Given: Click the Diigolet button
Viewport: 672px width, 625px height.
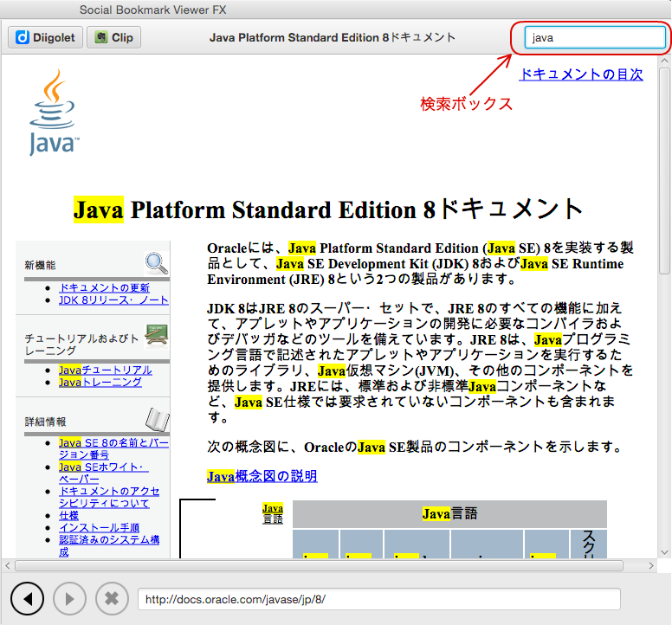Looking at the screenshot, I should click(45, 38).
